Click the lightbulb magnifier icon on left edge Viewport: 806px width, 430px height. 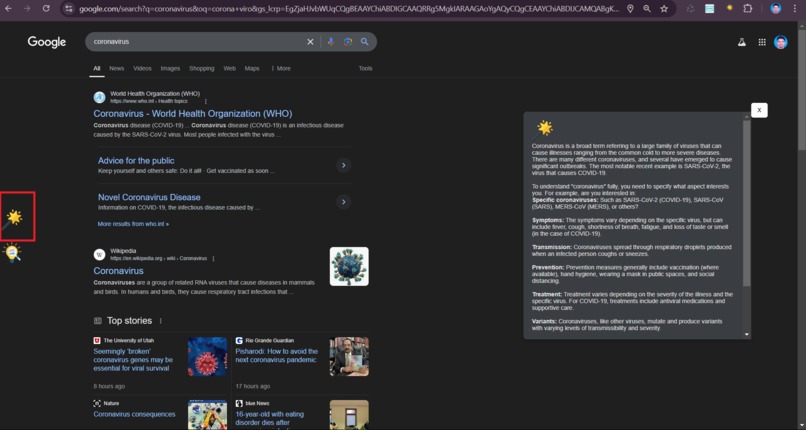12,253
